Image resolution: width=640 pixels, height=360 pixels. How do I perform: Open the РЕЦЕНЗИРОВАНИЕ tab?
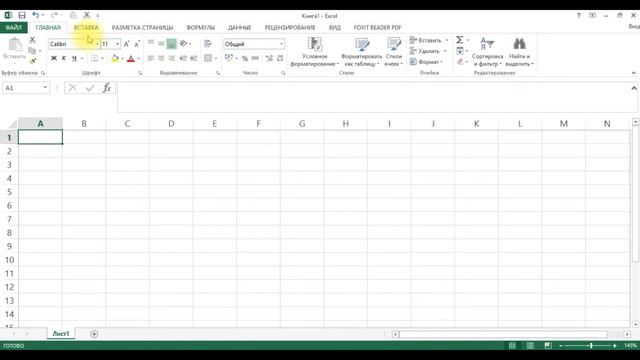pos(290,27)
